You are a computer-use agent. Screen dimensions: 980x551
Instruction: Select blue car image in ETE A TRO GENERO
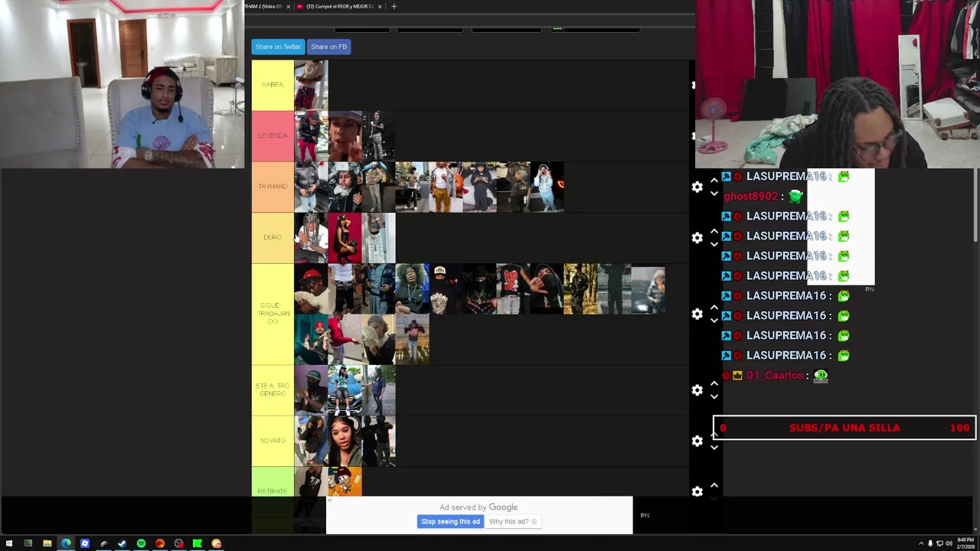(x=345, y=390)
